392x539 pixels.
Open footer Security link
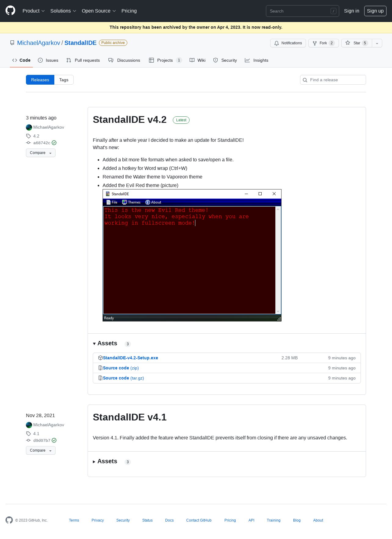[x=123, y=520]
